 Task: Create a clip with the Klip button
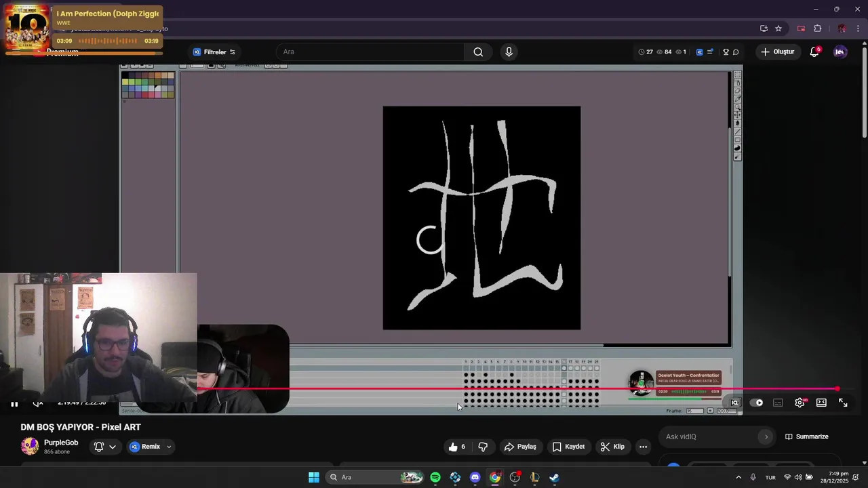pyautogui.click(x=612, y=447)
